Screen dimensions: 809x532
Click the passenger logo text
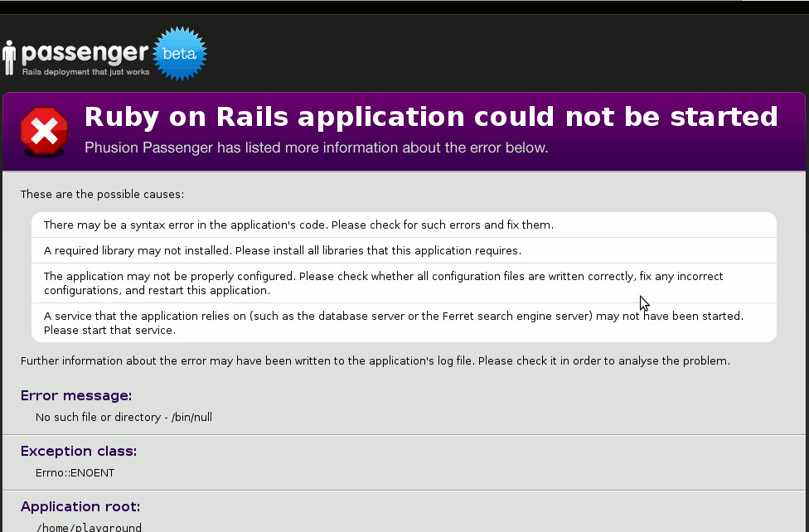(x=85, y=54)
